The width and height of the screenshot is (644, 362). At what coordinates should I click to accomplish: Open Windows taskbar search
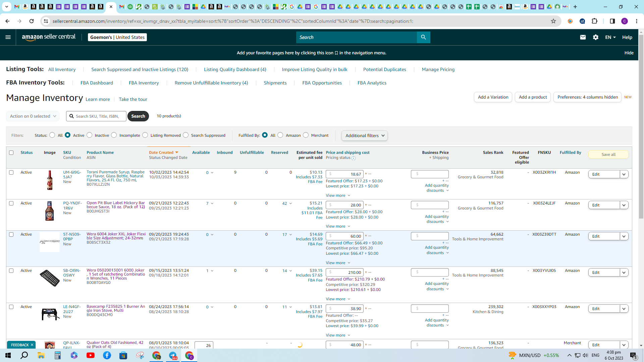pos(24,355)
